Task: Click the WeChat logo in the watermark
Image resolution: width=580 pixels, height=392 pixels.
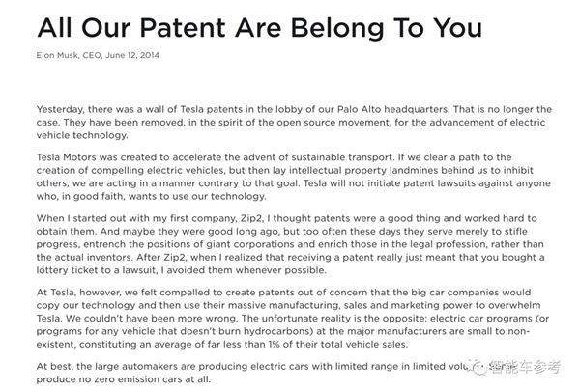Action: (x=476, y=367)
